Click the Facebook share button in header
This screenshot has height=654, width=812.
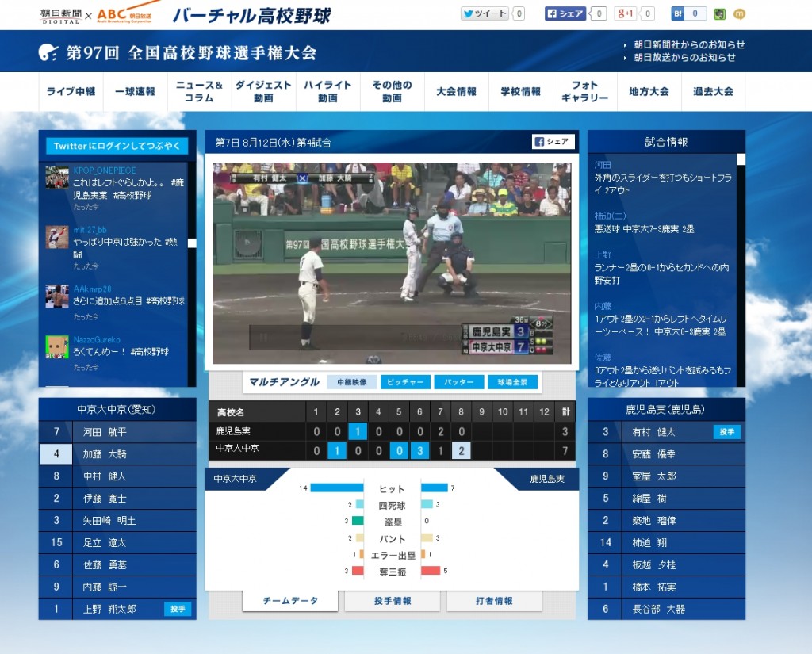[x=565, y=13]
